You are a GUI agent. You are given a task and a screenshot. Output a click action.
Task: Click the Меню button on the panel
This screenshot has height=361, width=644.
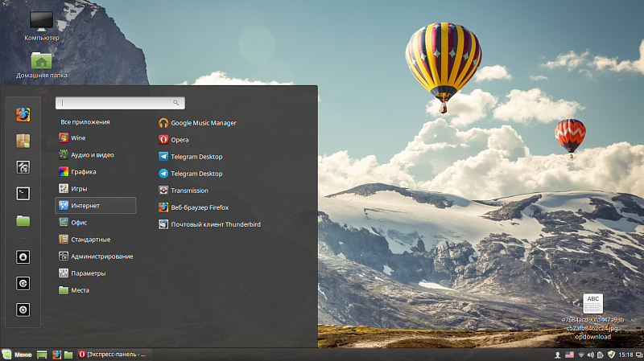click(18, 355)
